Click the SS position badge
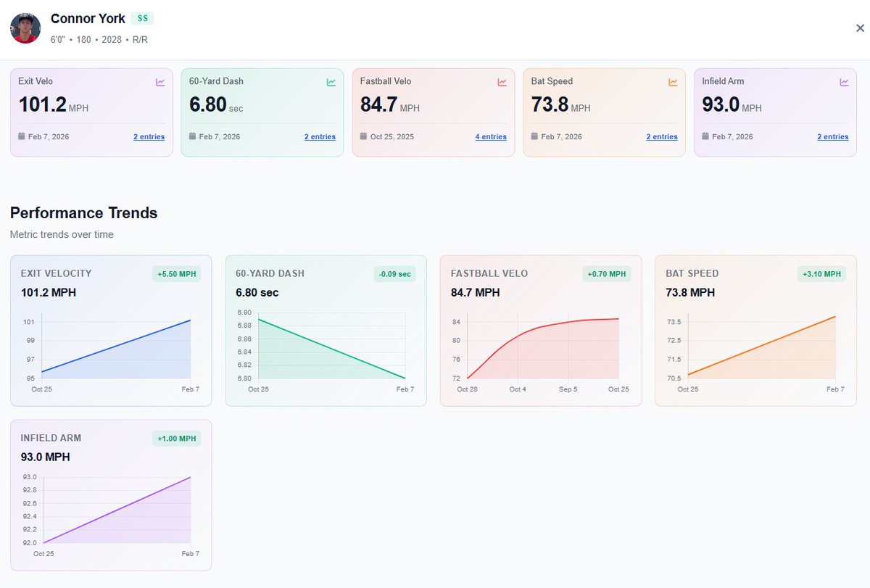This screenshot has height=588, width=870. [x=142, y=19]
